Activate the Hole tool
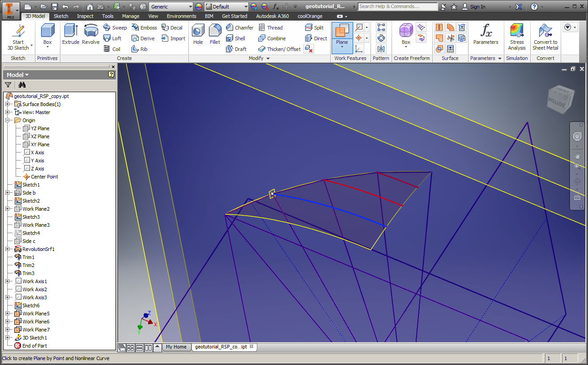This screenshot has height=365, width=588. (198, 34)
